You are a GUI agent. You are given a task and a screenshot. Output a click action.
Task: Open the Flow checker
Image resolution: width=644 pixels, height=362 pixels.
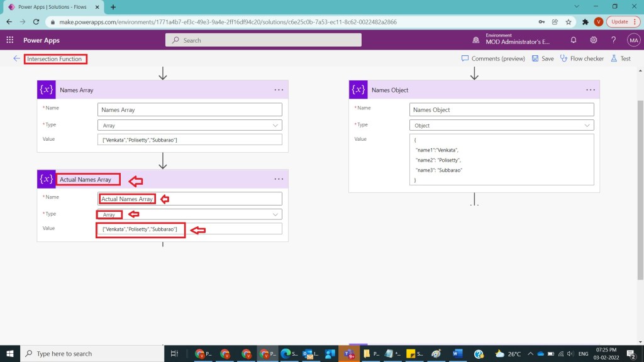pos(582,58)
